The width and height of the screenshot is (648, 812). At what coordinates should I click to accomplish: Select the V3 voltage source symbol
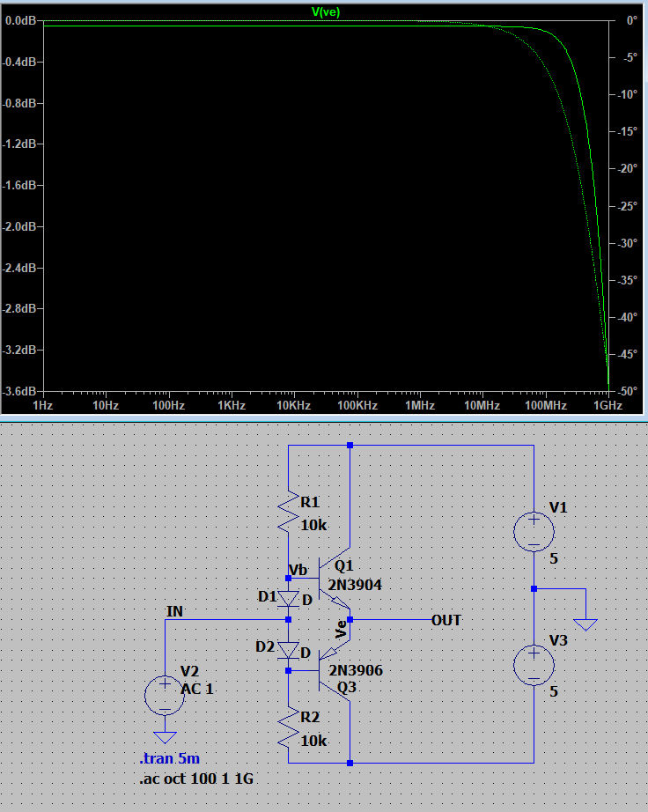tap(534, 664)
